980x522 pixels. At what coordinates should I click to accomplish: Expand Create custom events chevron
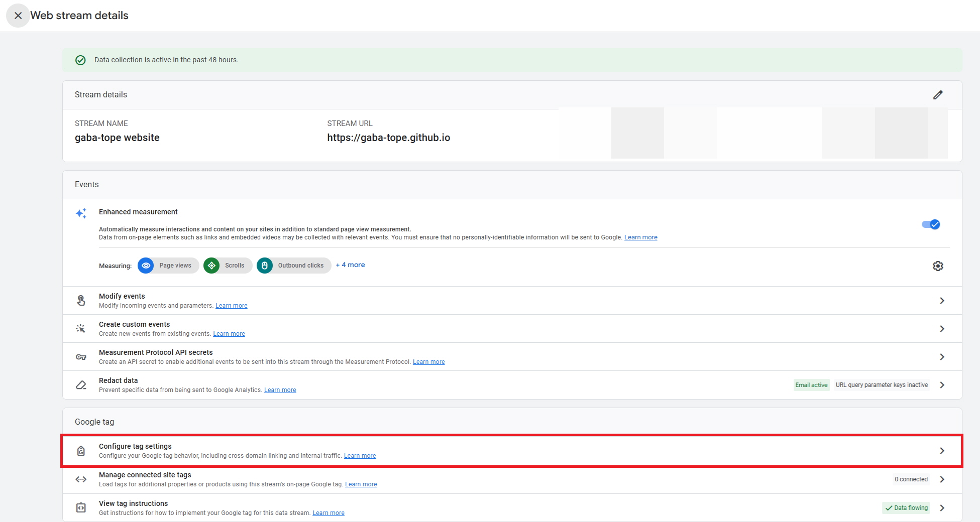[x=942, y=329]
